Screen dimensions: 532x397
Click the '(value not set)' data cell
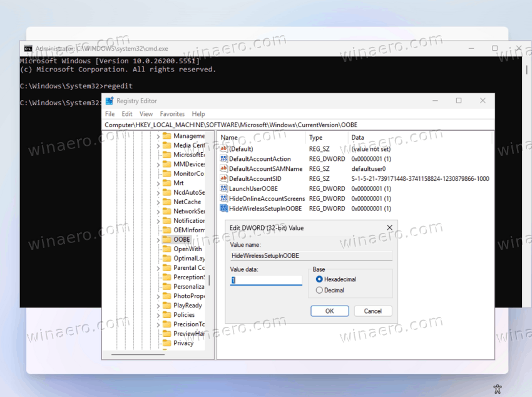pos(371,149)
